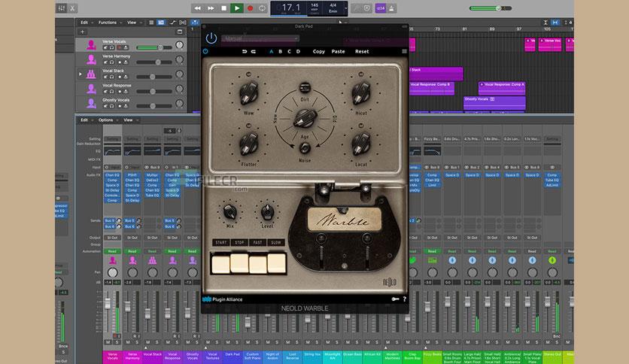Viewport: 629px width, 364px height.
Task: Open the Warble hamburger settings menu
Action: (404, 51)
